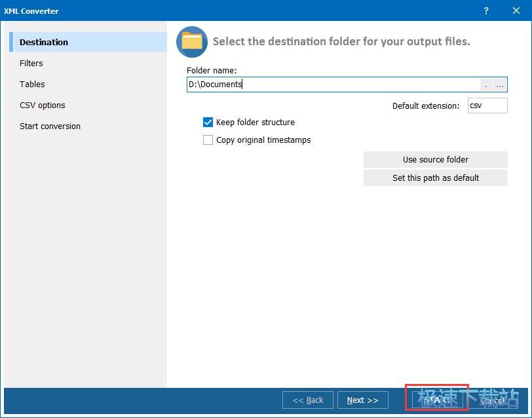Focus the Default extension field

pos(487,105)
